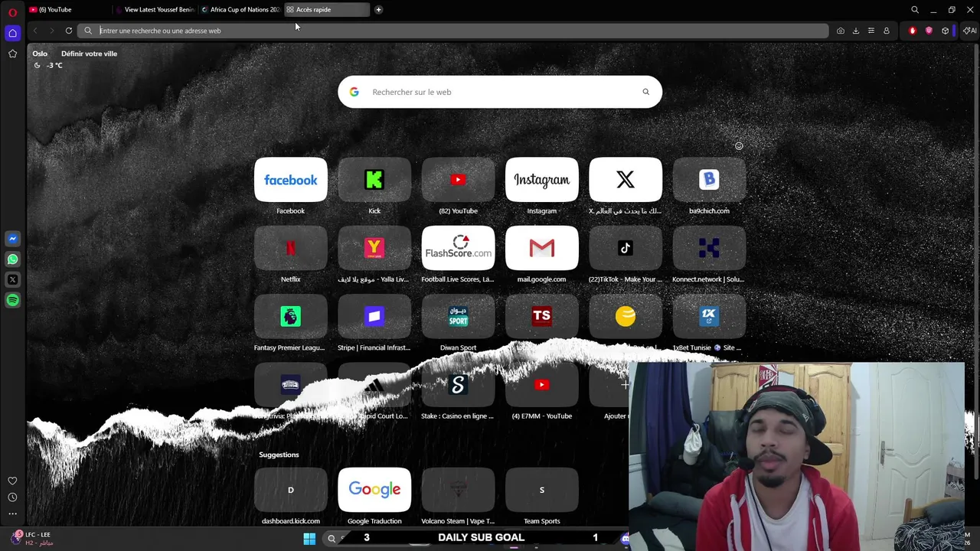Open the ba9chich.com speed dial tile
This screenshot has width=980, height=551.
pos(709,180)
